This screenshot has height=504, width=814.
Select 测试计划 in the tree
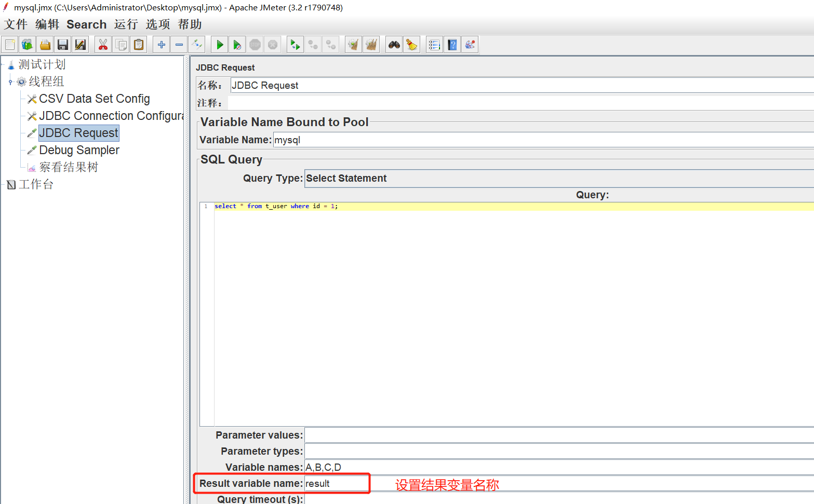42,64
